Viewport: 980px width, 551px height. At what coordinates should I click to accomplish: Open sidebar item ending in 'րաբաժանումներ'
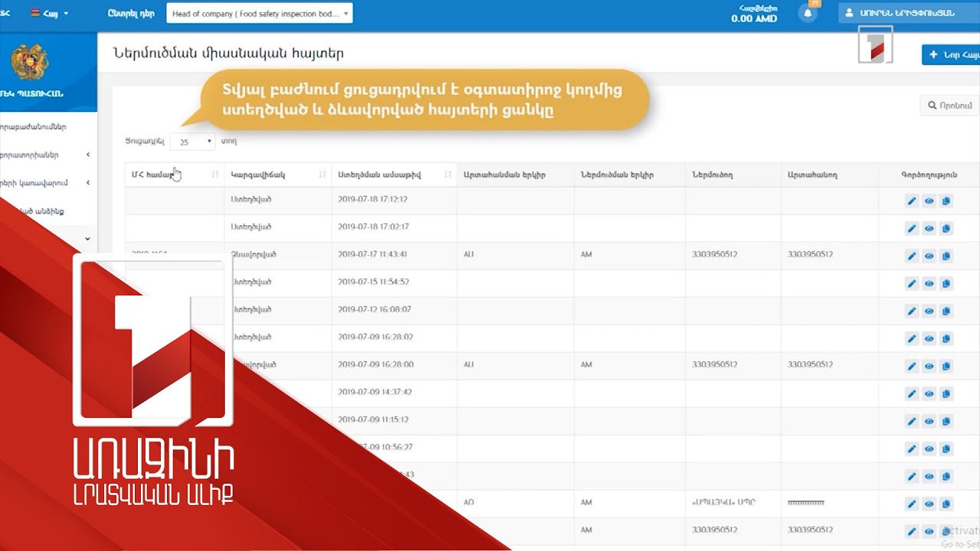pos(34,127)
